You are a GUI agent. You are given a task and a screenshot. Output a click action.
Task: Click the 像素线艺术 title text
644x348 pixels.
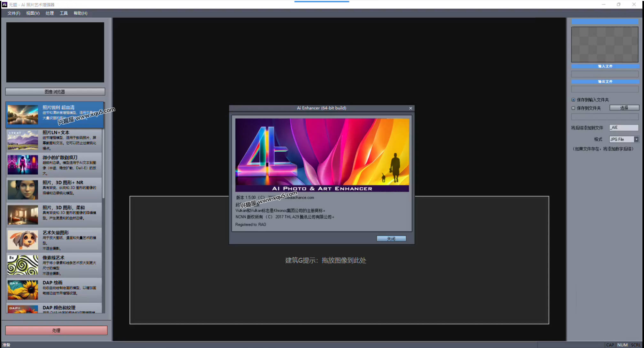tap(53, 257)
